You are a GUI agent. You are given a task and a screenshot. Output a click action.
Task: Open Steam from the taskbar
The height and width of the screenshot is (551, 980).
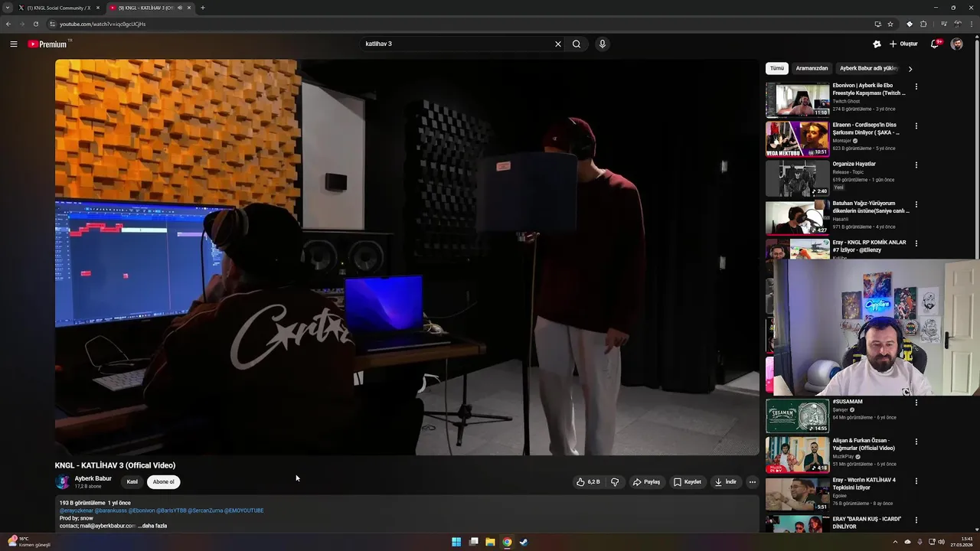(524, 542)
